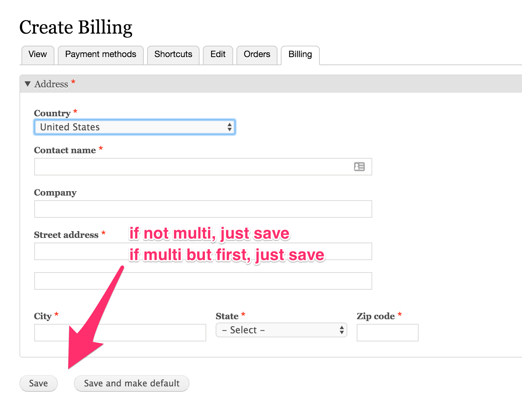522x420 pixels.
Task: Click the Contact name label
Action: 65,150
